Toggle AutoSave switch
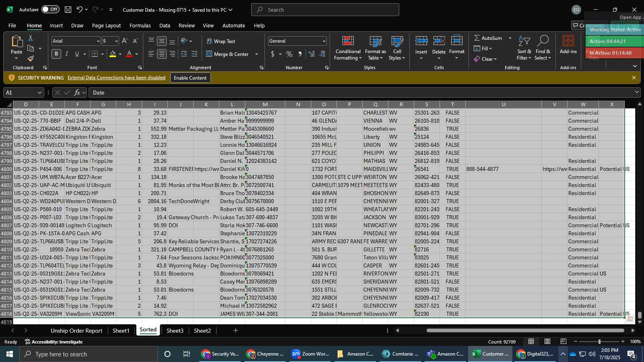 50,9
